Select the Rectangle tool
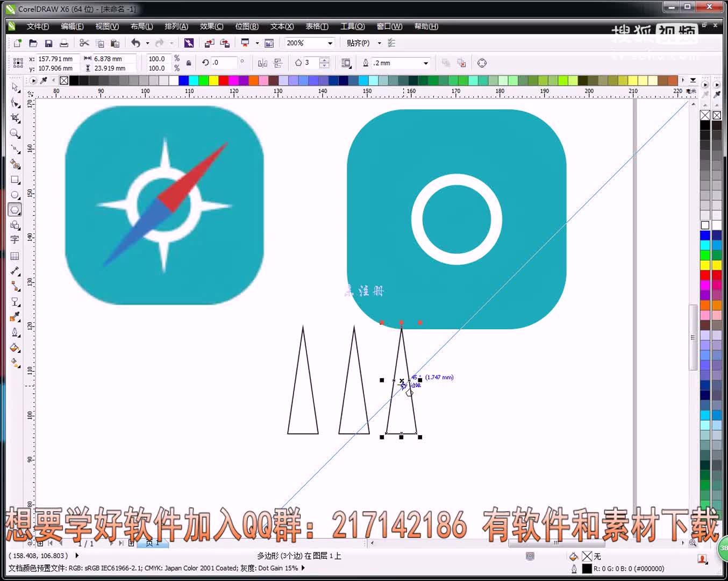728x581 pixels. 15,179
